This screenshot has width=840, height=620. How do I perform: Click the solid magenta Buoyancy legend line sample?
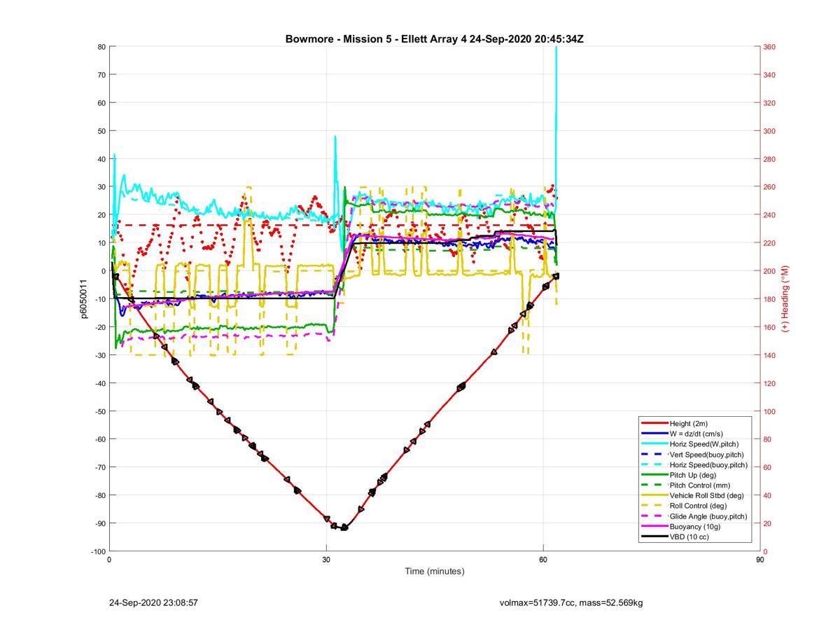[653, 526]
